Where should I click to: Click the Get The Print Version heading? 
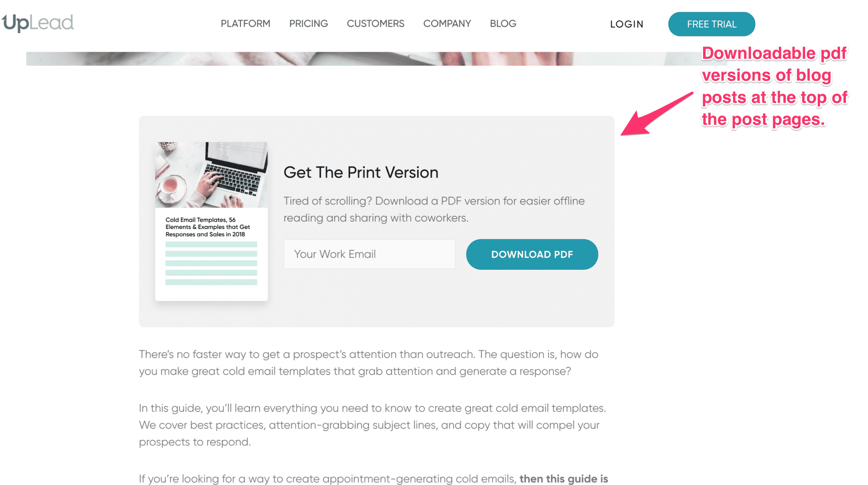point(361,172)
